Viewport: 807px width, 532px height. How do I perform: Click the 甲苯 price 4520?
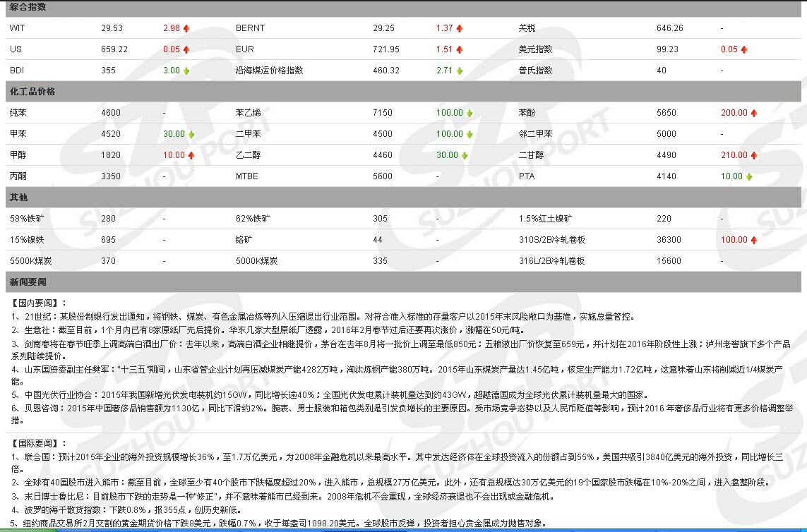(111, 134)
